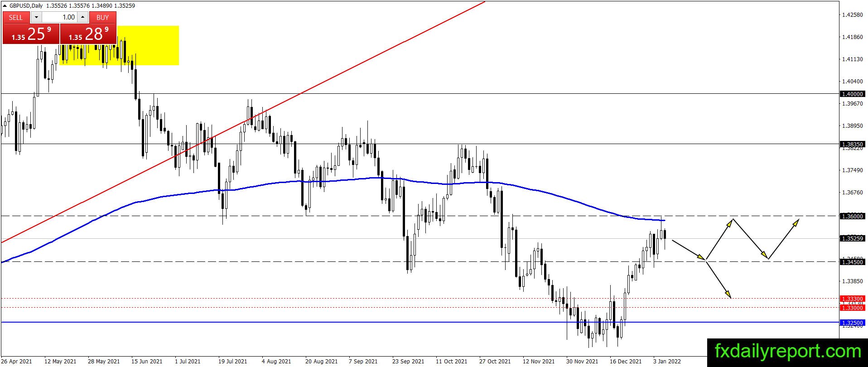
Task: Click the sell price tile 1.35 25
Action: [31, 34]
